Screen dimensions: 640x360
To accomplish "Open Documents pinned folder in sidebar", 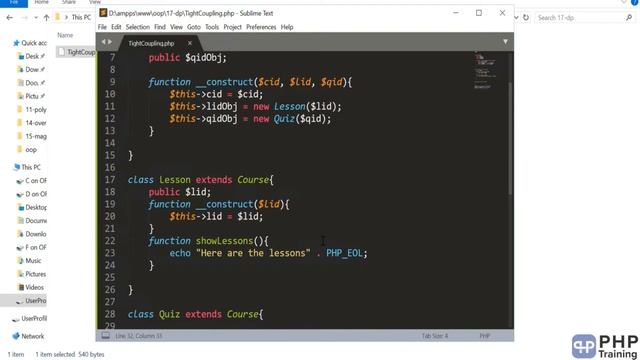I will coord(31,83).
